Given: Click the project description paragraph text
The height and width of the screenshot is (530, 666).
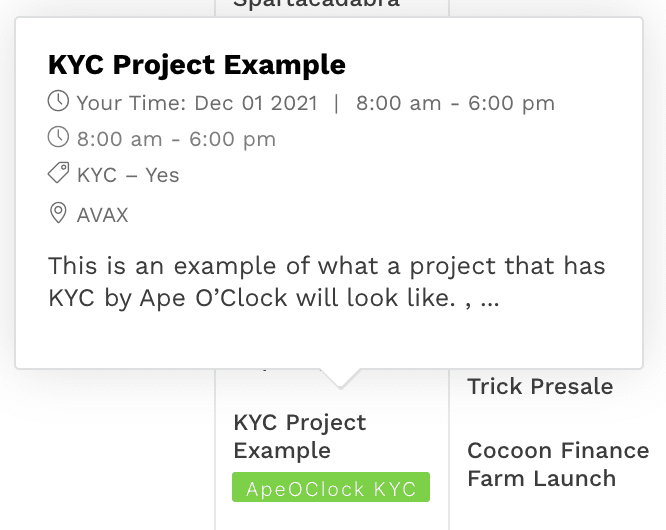Looking at the screenshot, I should pyautogui.click(x=327, y=282).
